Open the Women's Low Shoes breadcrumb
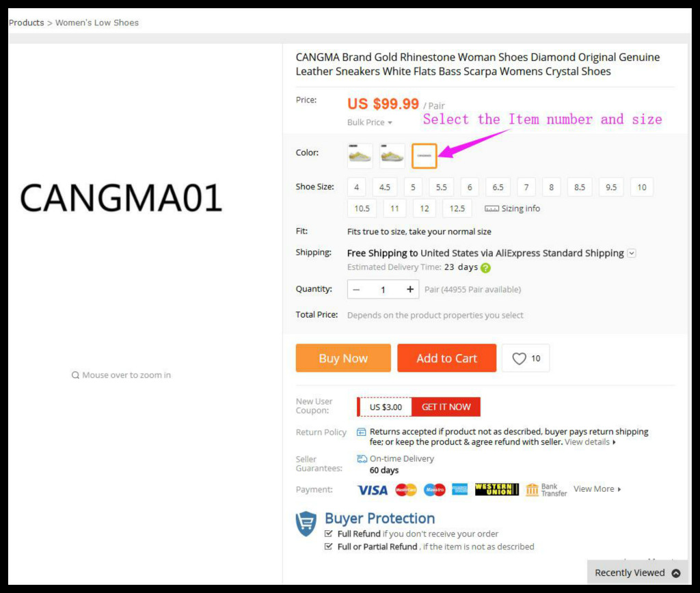 click(x=97, y=23)
